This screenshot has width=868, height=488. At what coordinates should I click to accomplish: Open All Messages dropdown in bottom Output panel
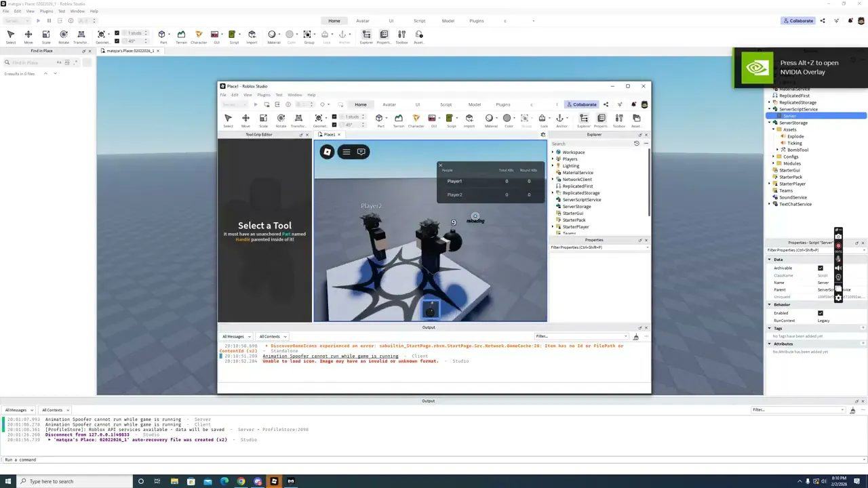[18, 410]
